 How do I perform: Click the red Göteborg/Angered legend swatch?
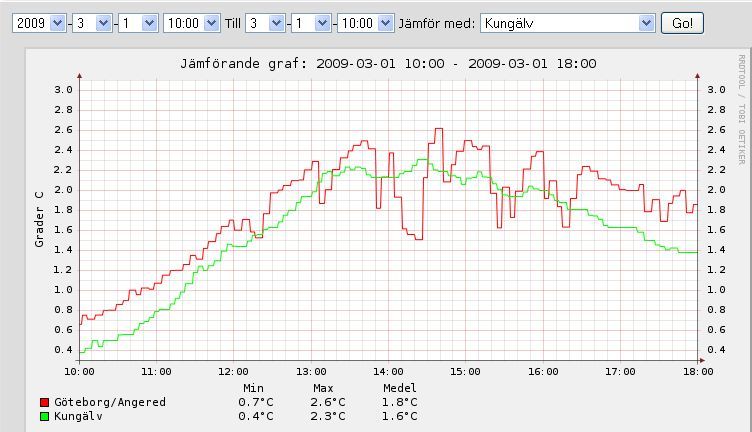tap(43, 402)
